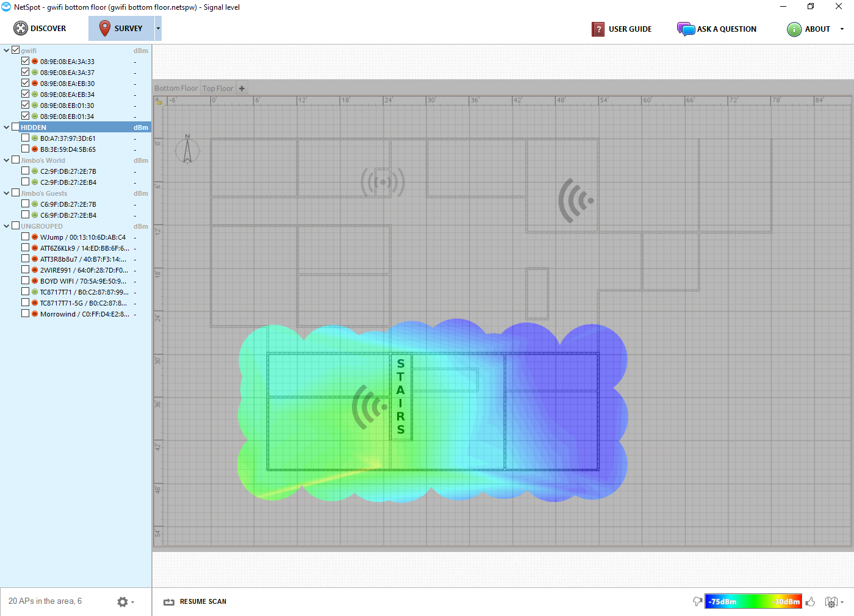Uncheck 08:9E:08:EA:EB:34 access point
Viewport: 854px width, 616px height.
point(25,94)
